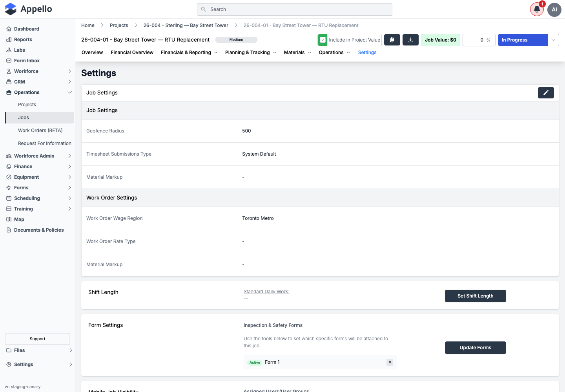
Task: Click the Job Value: $0 badge
Action: (x=441, y=40)
